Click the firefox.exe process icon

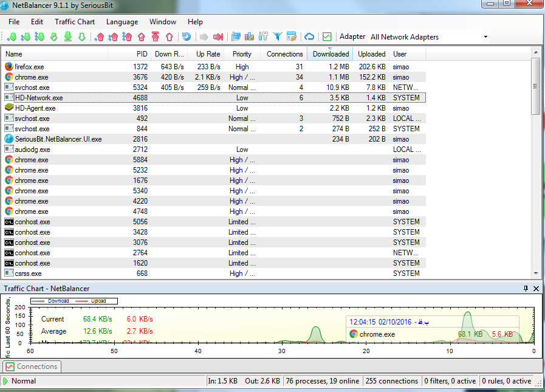coord(9,66)
